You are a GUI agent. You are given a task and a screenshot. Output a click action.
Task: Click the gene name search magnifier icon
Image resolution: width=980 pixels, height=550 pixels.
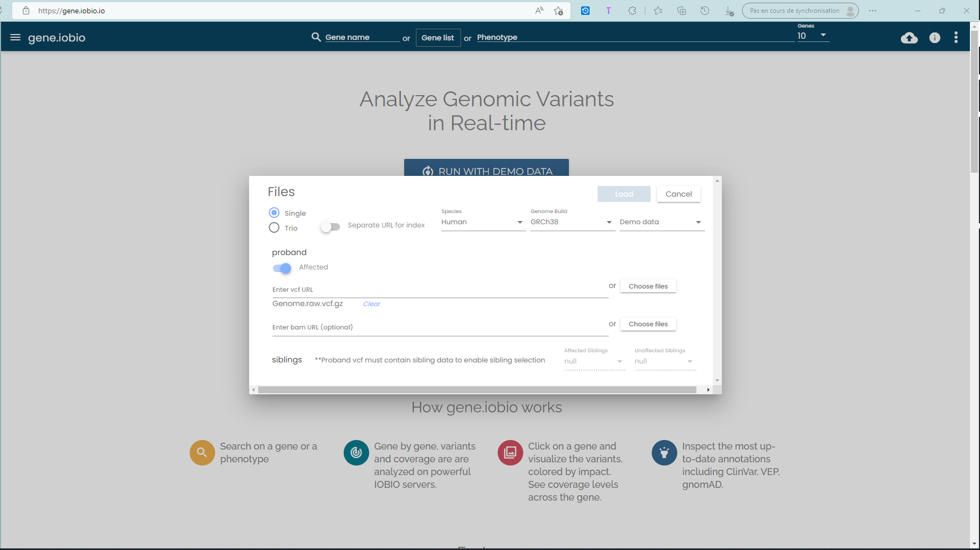[x=316, y=37]
